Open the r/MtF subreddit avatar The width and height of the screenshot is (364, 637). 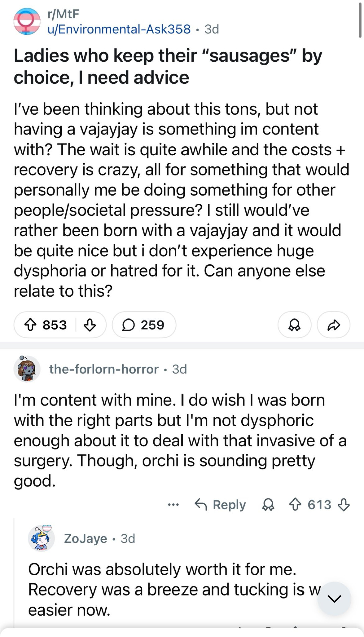(27, 21)
